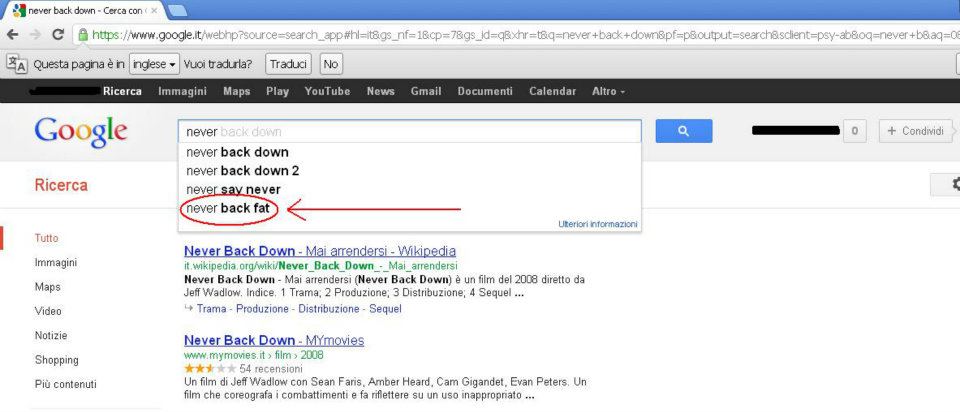
Task: Click the browser forward arrow
Action: click(36, 34)
